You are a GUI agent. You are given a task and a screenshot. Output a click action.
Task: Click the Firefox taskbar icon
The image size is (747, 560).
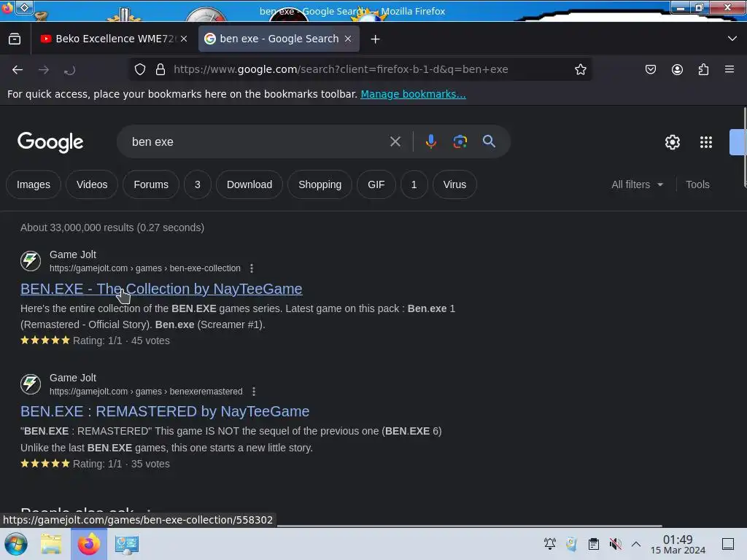click(x=88, y=544)
